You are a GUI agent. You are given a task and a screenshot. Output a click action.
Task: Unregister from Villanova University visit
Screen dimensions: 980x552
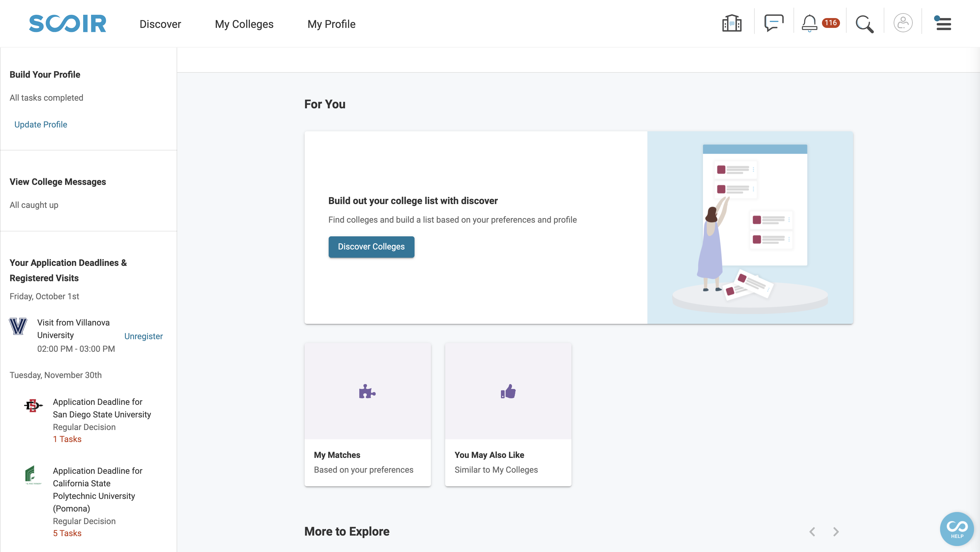[x=144, y=336]
